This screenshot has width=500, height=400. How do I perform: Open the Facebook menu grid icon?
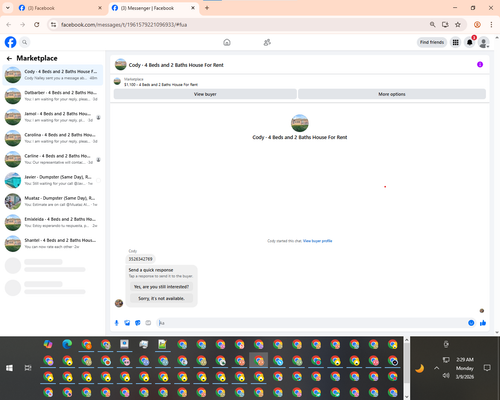tap(455, 42)
